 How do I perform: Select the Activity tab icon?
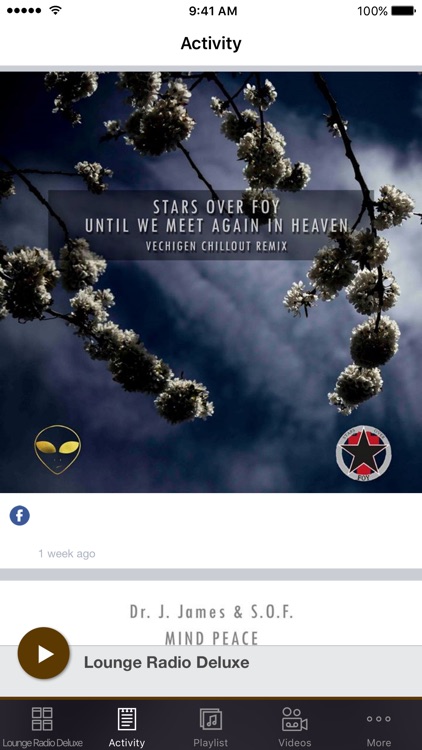[x=127, y=719]
